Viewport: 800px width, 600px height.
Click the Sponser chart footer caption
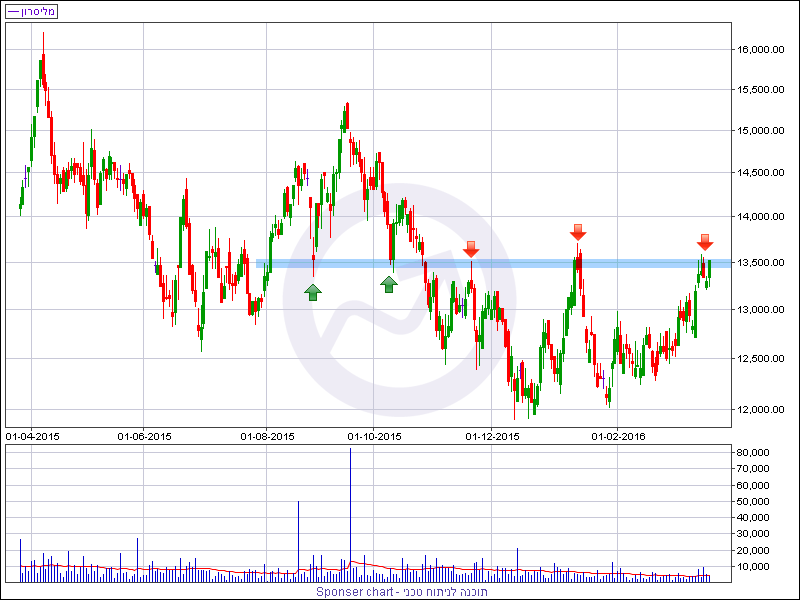[402, 591]
